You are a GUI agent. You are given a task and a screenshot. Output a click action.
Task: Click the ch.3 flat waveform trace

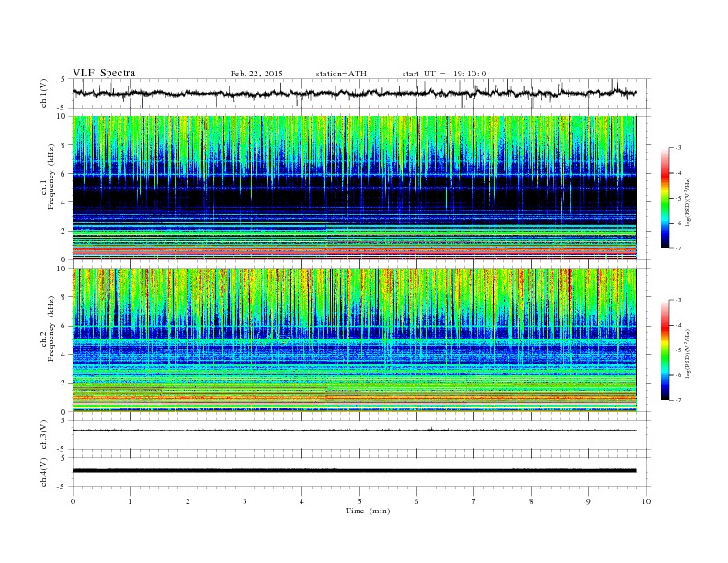354,431
